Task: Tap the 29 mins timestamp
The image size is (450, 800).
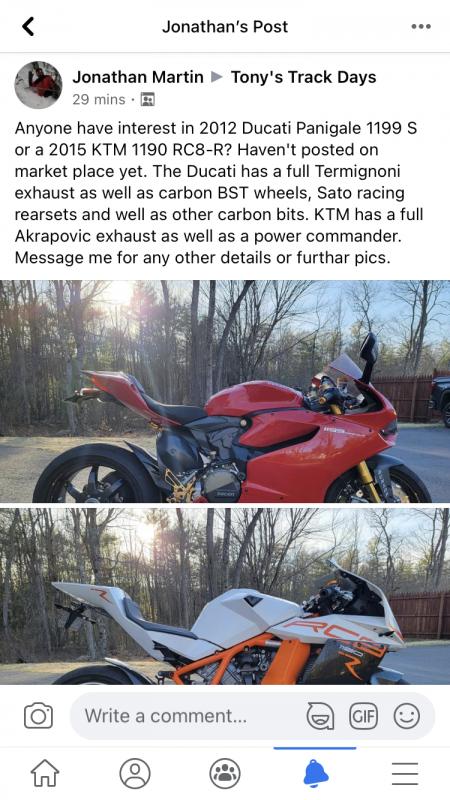Action: click(98, 99)
